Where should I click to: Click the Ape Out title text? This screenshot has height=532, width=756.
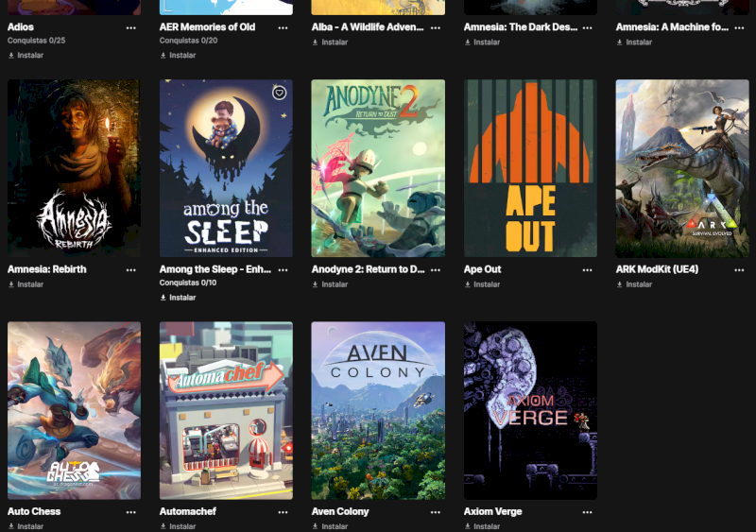pyautogui.click(x=482, y=269)
